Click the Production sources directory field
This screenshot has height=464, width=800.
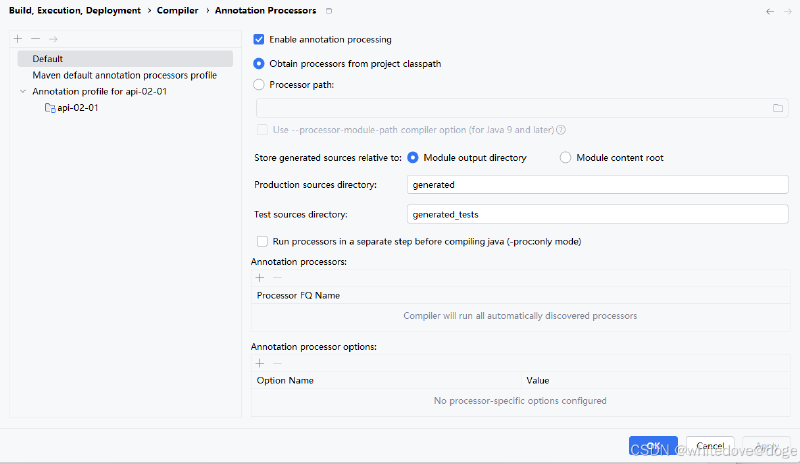597,185
